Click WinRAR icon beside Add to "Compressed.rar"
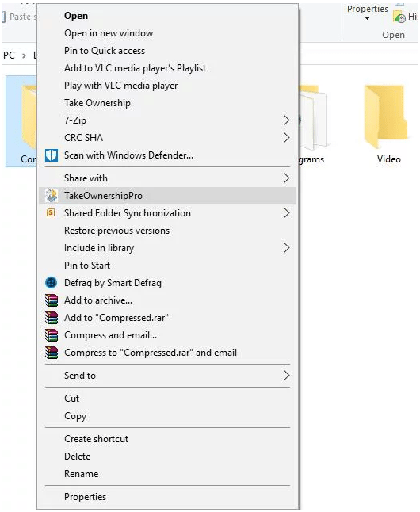Image resolution: width=420 pixels, height=512 pixels. click(52, 317)
